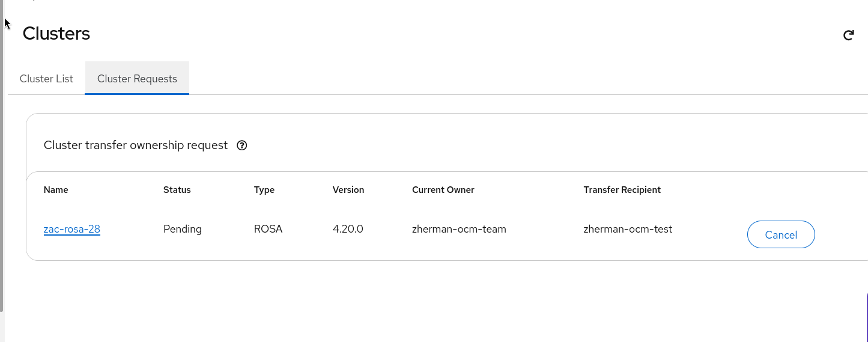Click the Name column header
The width and height of the screenshot is (868, 342).
(x=56, y=190)
